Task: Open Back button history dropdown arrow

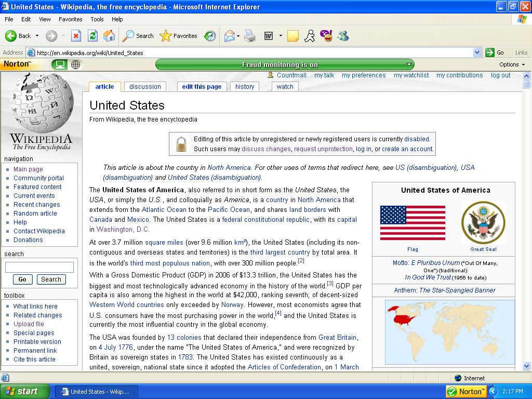Action: [37, 36]
